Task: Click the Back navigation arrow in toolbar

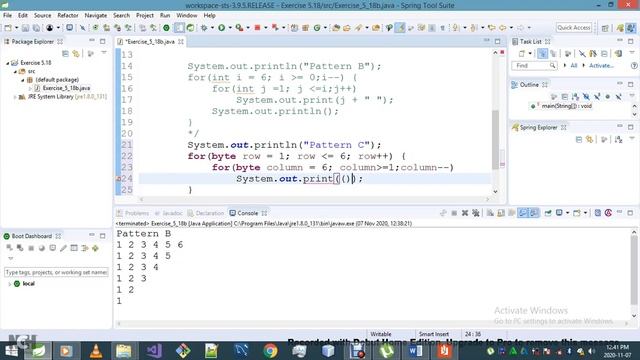Action: (502, 28)
